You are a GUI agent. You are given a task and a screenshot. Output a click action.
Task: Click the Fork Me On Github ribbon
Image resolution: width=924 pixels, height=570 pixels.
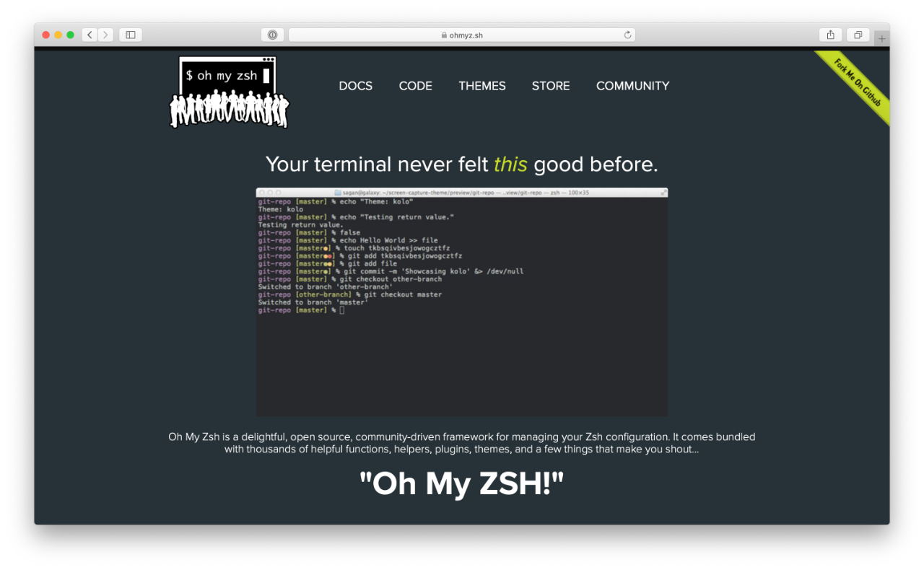[858, 83]
